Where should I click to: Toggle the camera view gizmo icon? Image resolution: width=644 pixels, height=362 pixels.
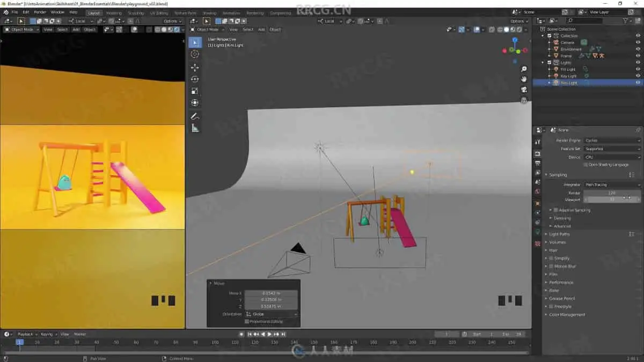(524, 90)
